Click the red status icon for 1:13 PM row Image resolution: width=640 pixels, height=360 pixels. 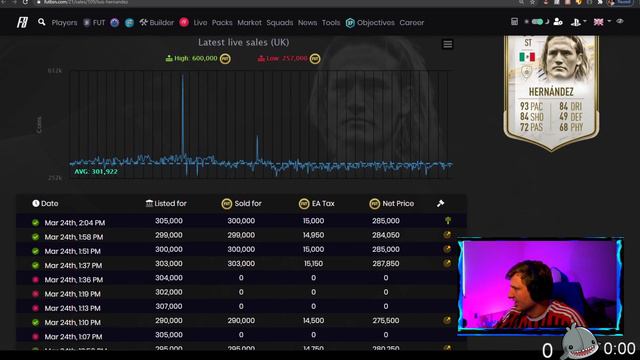[x=36, y=308]
